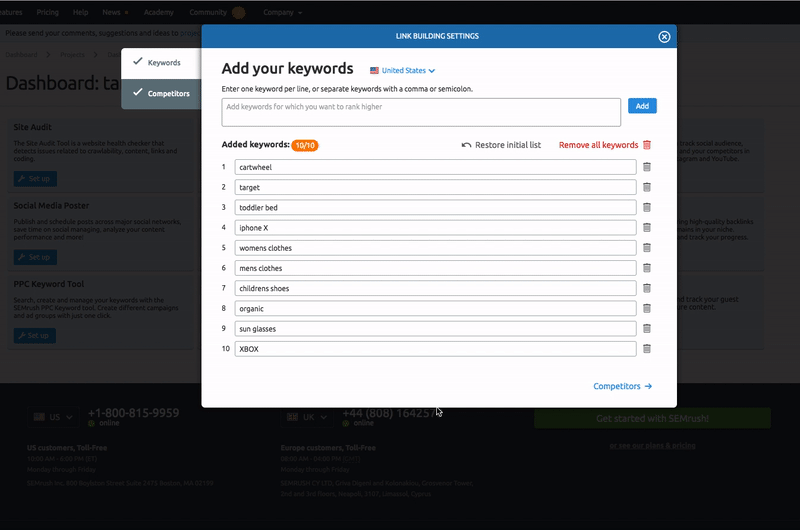
Task: Open Help in the top navigation
Action: [80, 12]
